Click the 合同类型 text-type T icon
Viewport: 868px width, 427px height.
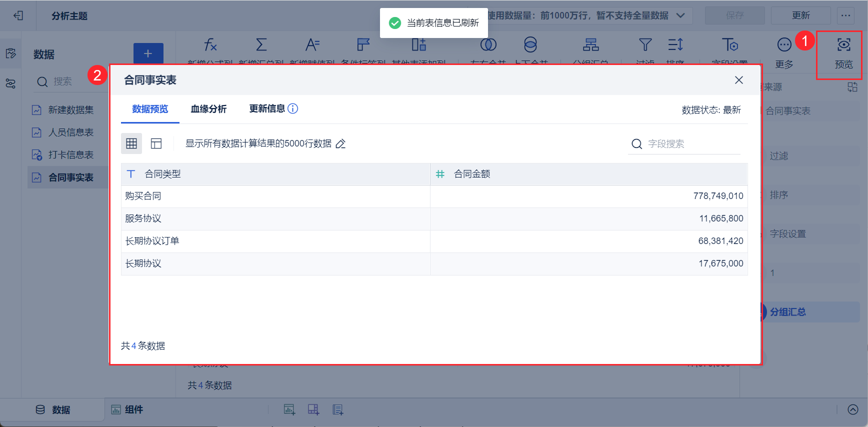pos(131,174)
